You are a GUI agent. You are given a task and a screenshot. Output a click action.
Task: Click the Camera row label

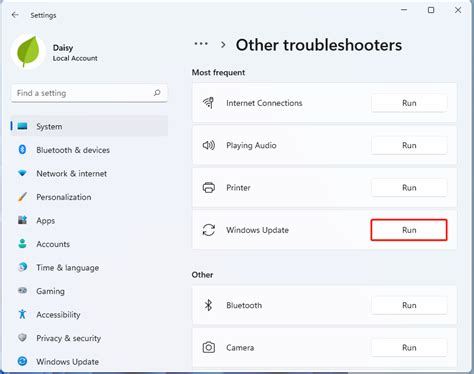(x=240, y=348)
